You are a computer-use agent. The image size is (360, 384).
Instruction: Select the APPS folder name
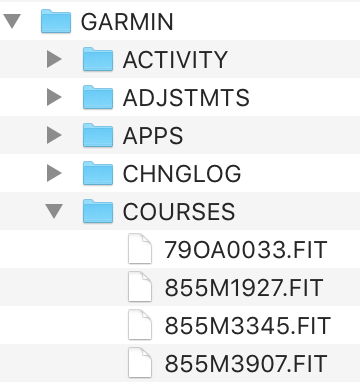[x=153, y=136]
